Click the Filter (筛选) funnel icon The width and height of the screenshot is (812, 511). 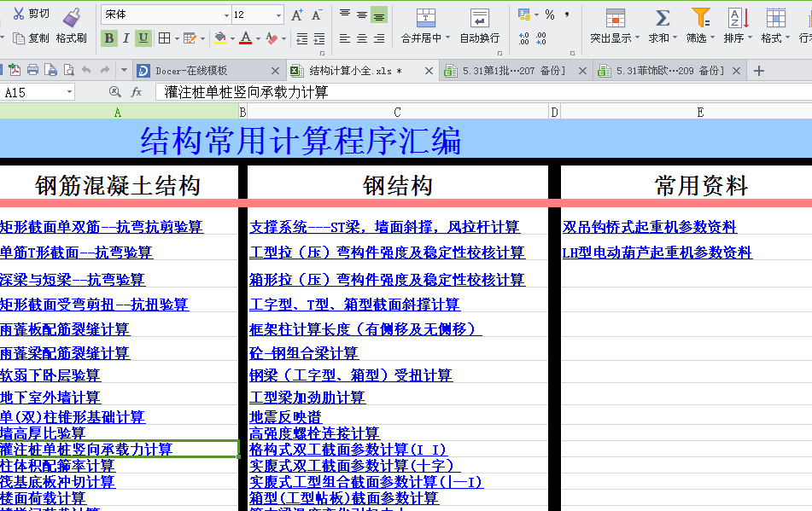[x=701, y=18]
